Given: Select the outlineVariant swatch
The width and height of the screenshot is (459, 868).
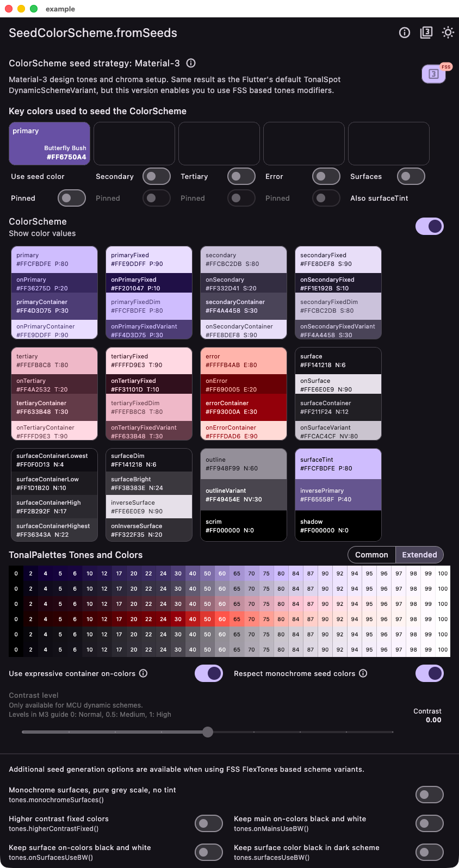Looking at the screenshot, I should (244, 495).
